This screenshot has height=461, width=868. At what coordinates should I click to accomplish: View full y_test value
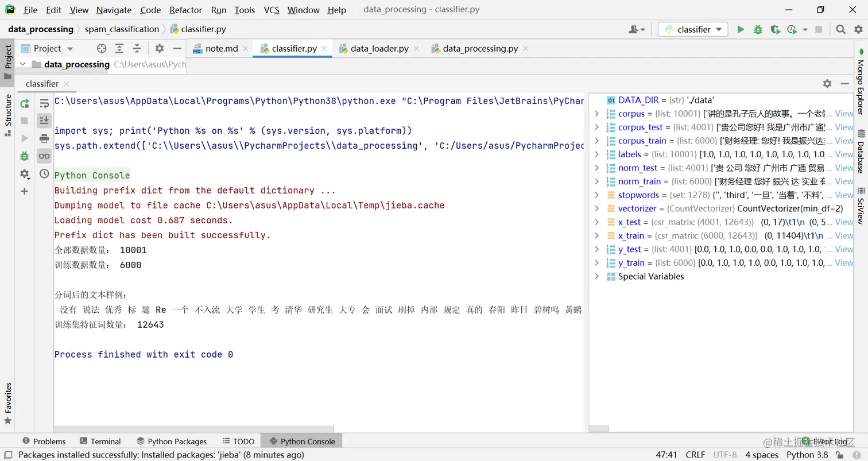(844, 249)
